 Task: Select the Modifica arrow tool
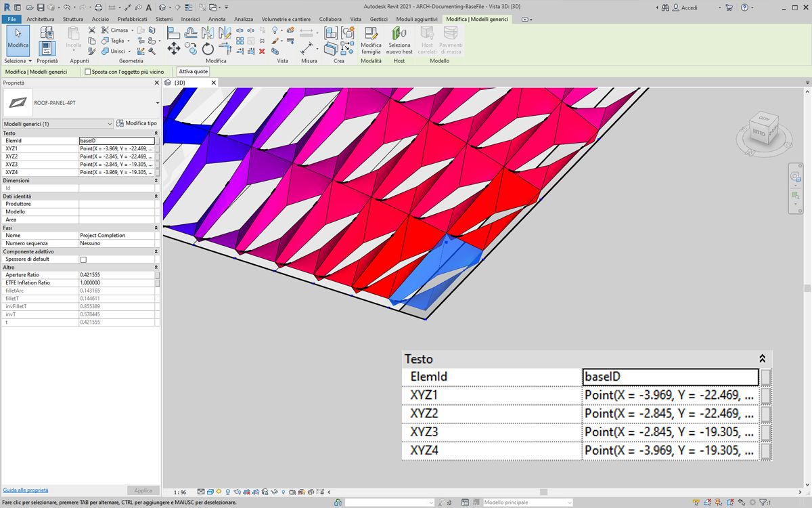pyautogui.click(x=18, y=41)
